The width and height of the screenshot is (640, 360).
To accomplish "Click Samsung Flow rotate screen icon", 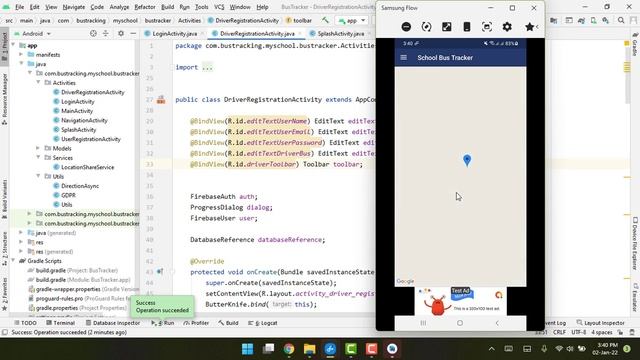I will click(426, 27).
